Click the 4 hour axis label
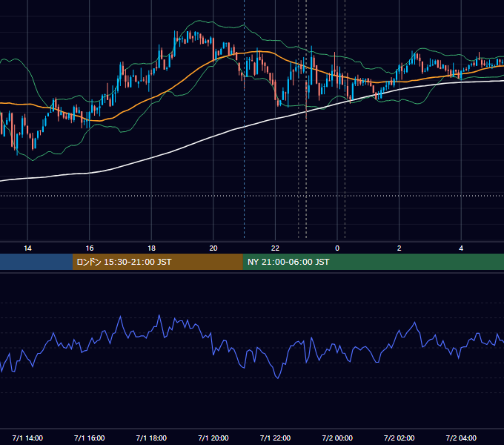This screenshot has width=504, height=445. point(461,248)
